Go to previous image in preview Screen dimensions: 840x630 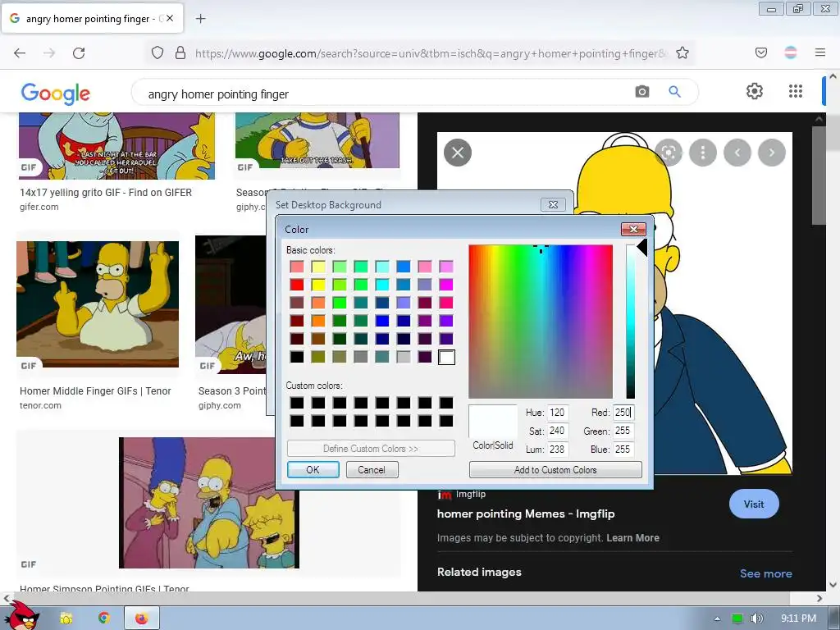pyautogui.click(x=737, y=153)
